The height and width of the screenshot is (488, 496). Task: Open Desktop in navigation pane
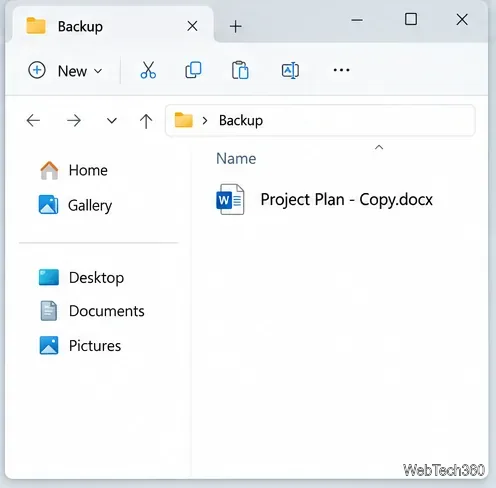pos(81,277)
